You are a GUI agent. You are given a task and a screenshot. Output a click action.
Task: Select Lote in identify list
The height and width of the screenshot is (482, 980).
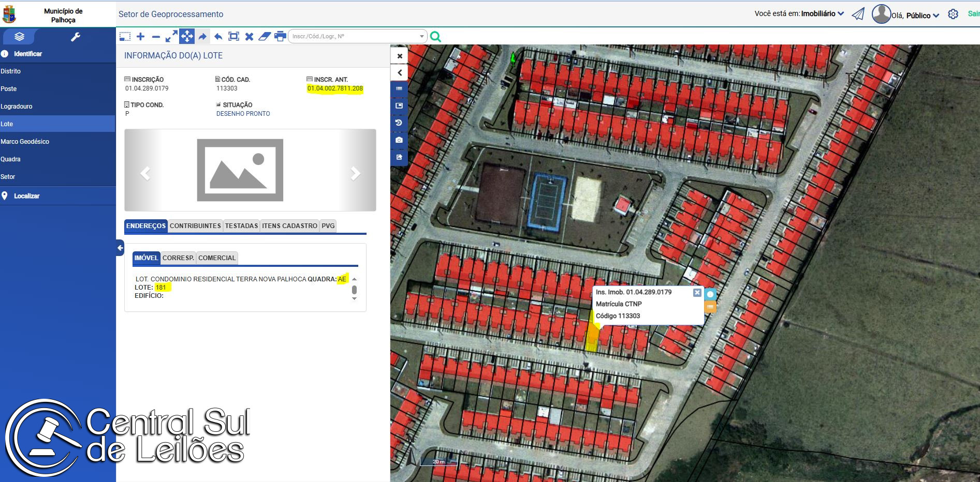coord(57,124)
